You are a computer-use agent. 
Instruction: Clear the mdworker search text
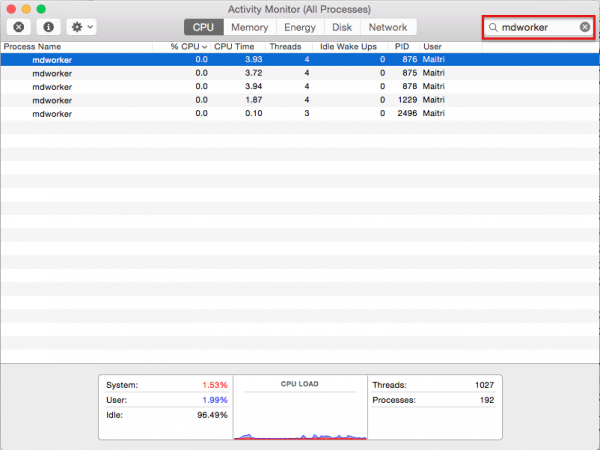[585, 27]
